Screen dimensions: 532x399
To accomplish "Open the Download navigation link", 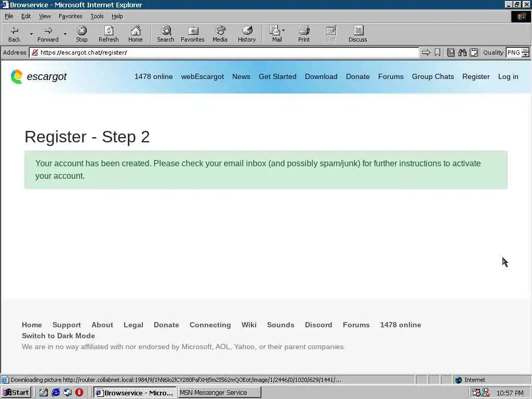I will pyautogui.click(x=321, y=77).
